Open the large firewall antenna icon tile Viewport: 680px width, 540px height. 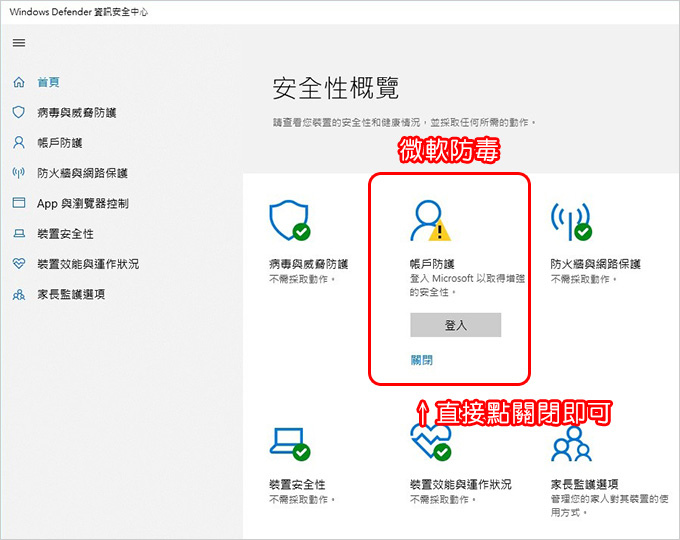click(571, 221)
